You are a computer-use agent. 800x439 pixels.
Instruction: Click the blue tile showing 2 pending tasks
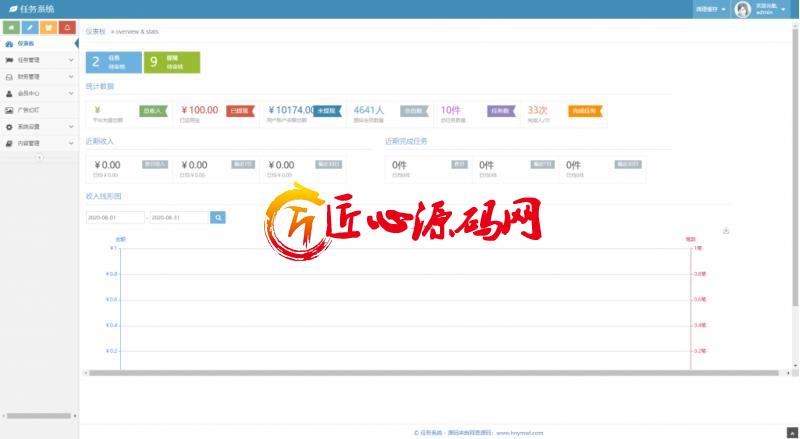click(114, 62)
